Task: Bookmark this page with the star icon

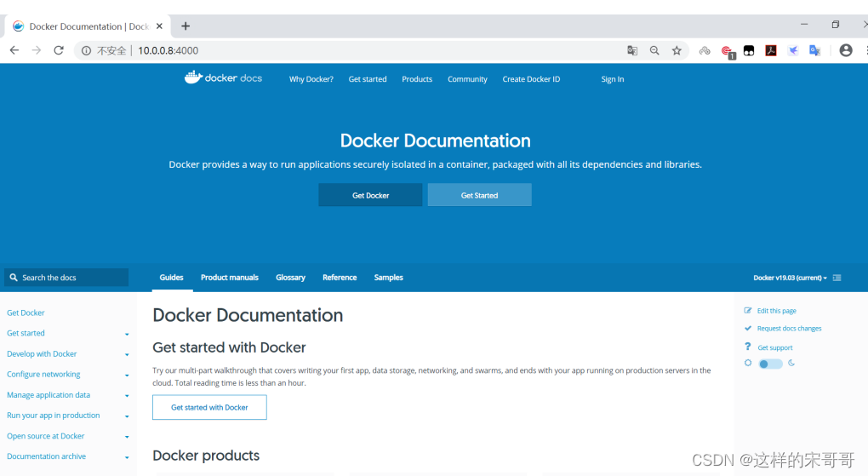Action: pyautogui.click(x=677, y=50)
